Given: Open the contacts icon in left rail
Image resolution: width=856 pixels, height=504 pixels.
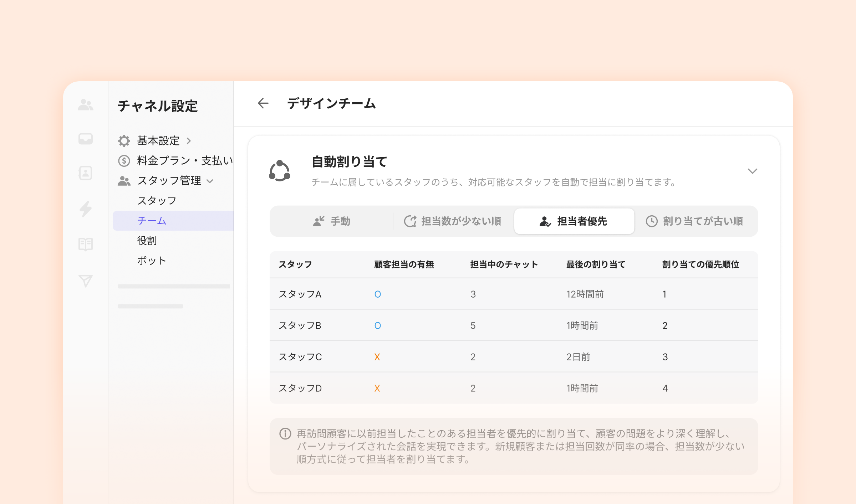Looking at the screenshot, I should (86, 173).
